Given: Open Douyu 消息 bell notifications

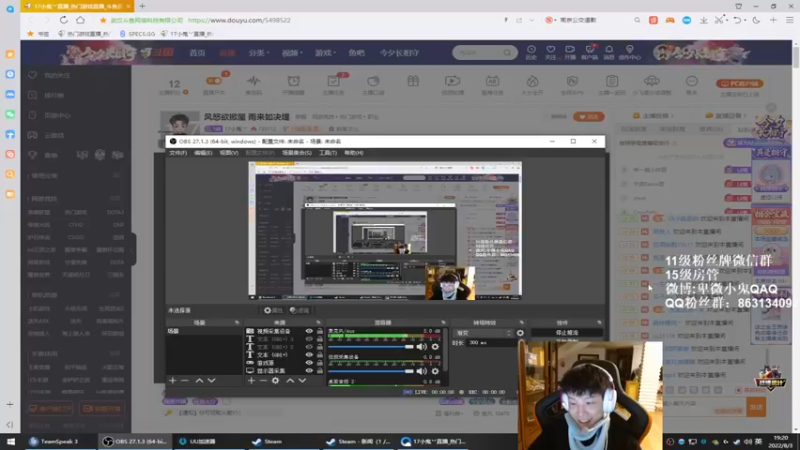Looking at the screenshot, I should pyautogui.click(x=609, y=52).
